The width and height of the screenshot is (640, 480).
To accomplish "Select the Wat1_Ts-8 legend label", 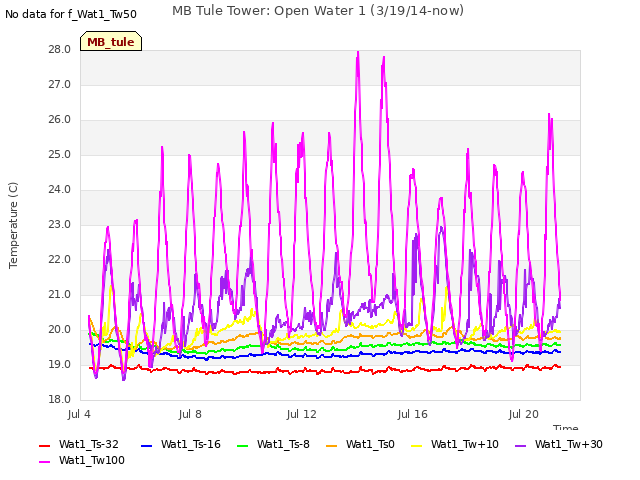I will [x=283, y=444].
